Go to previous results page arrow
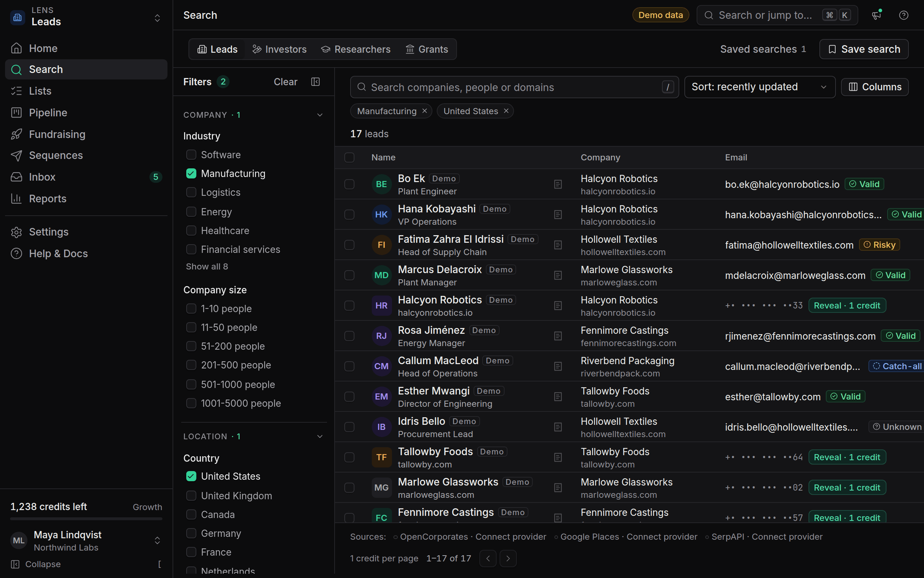 [488, 558]
